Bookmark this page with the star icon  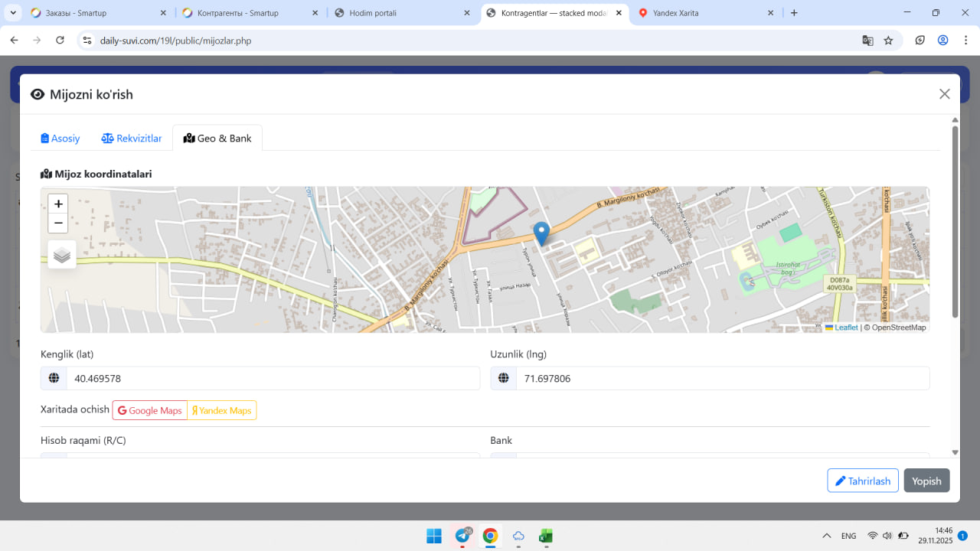pyautogui.click(x=888, y=41)
